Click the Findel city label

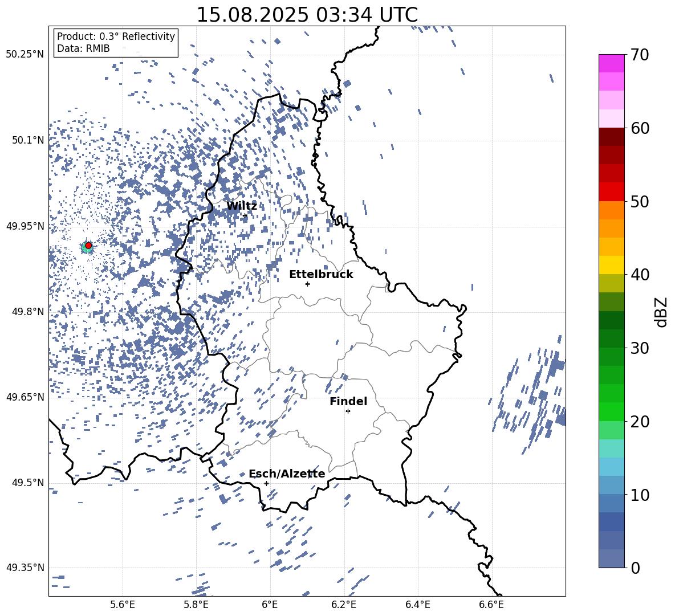pos(348,401)
